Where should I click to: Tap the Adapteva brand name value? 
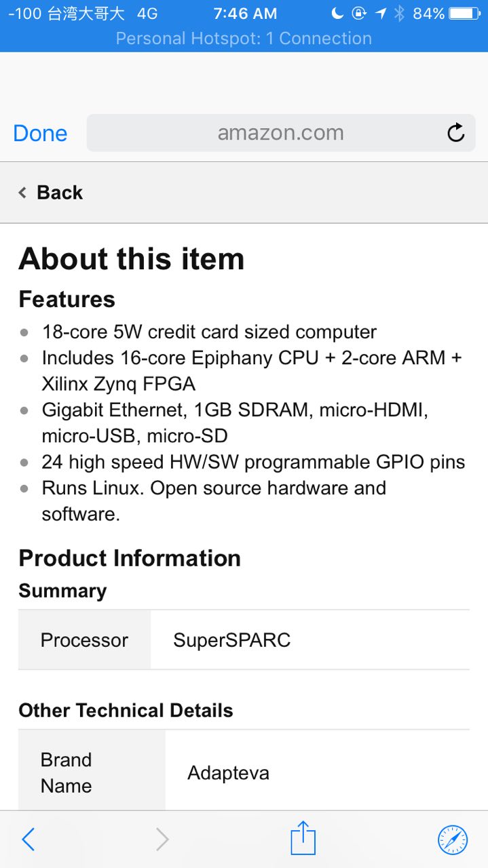(228, 773)
